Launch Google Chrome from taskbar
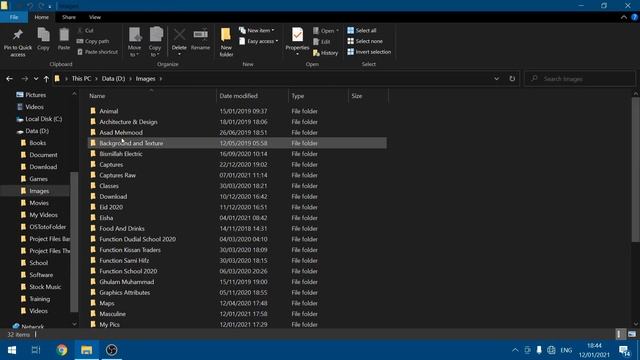This screenshot has width=640, height=360. click(x=62, y=350)
